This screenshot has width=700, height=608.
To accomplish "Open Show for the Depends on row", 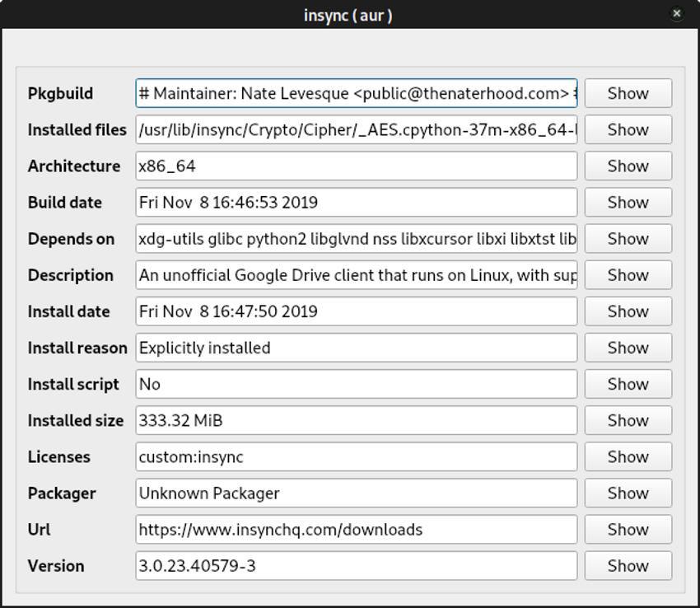I will (x=628, y=239).
